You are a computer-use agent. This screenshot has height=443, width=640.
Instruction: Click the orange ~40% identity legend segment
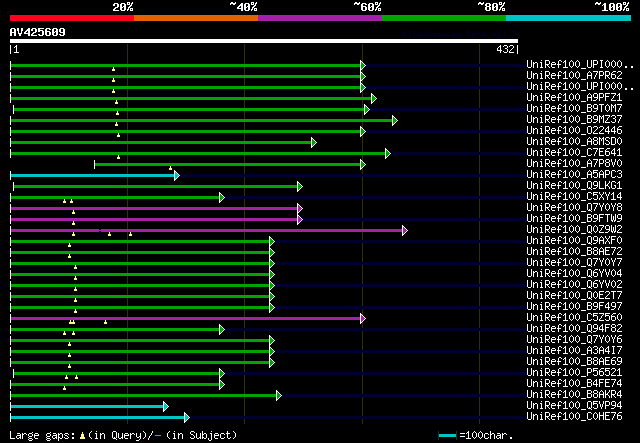[196, 18]
